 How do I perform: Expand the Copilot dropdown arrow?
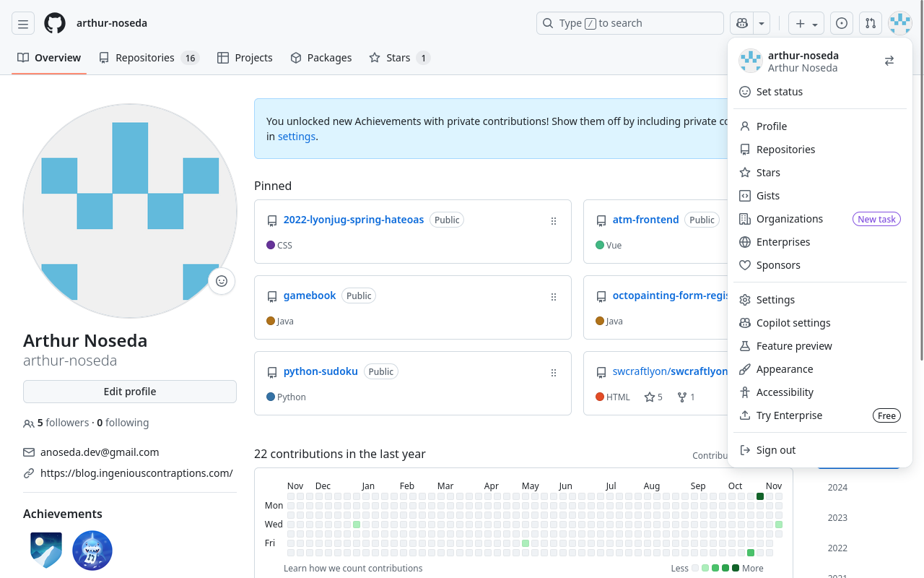tap(761, 23)
